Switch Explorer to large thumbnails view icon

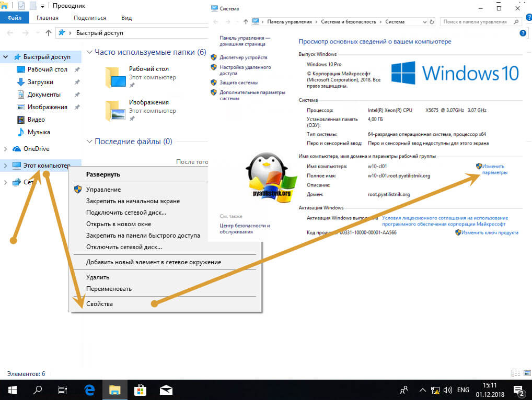click(527, 373)
